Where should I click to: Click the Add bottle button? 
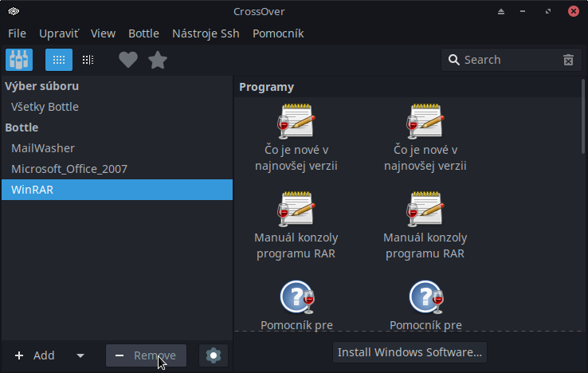point(35,355)
